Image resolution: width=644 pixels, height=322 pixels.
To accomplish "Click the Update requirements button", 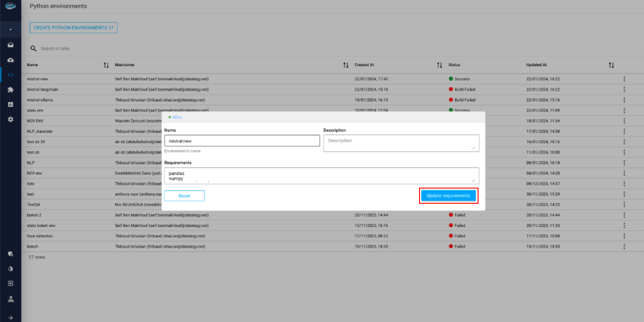I will [448, 196].
